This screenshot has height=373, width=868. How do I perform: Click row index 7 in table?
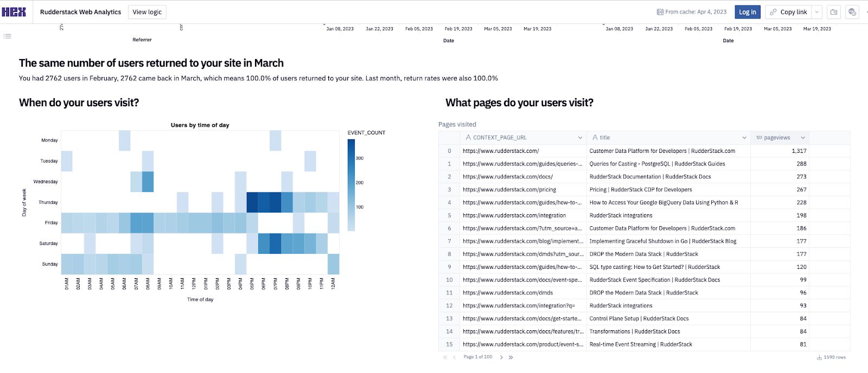point(449,241)
